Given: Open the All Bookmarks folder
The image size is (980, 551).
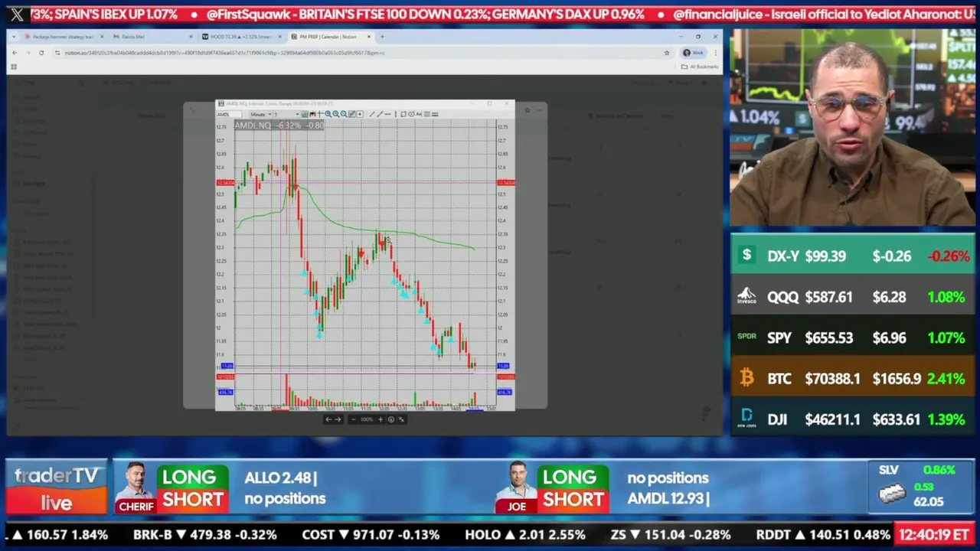Looking at the screenshot, I should [x=700, y=67].
